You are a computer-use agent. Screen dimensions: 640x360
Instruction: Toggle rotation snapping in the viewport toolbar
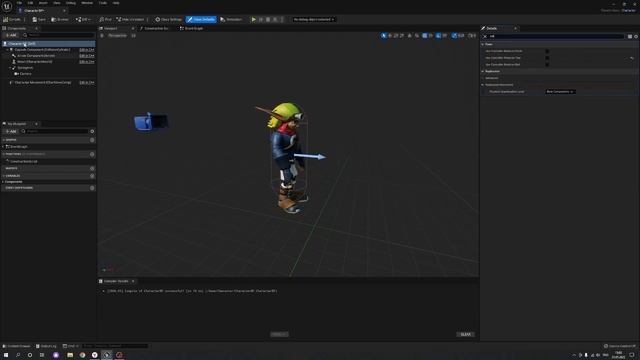[x=438, y=36]
